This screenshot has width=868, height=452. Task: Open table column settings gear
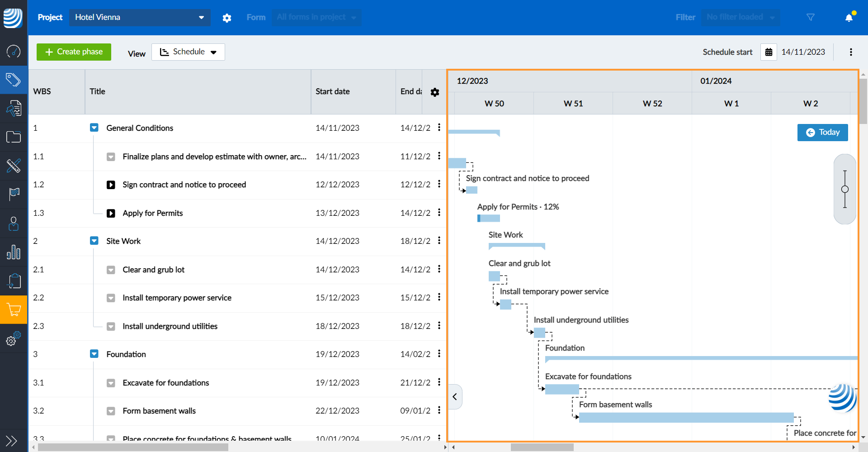coord(435,92)
